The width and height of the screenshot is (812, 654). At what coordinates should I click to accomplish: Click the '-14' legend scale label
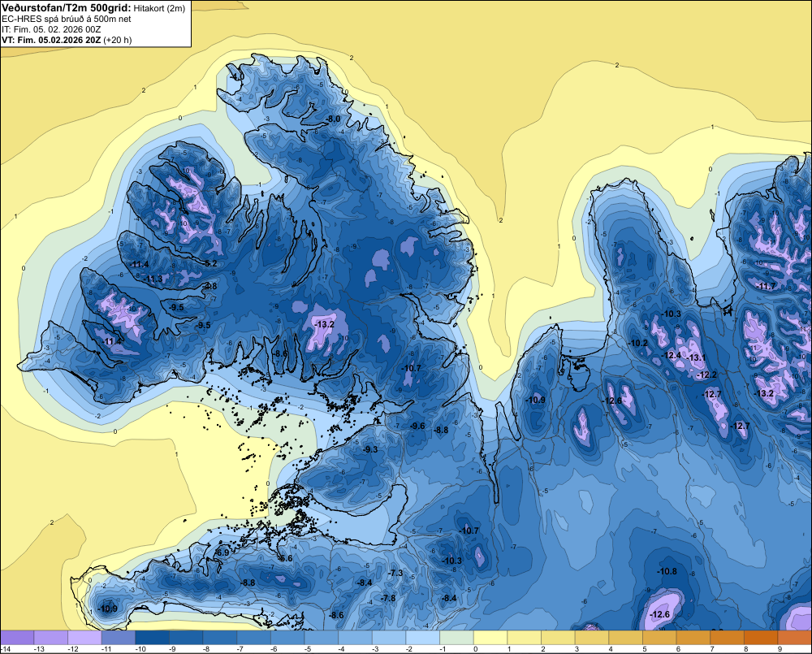6,649
